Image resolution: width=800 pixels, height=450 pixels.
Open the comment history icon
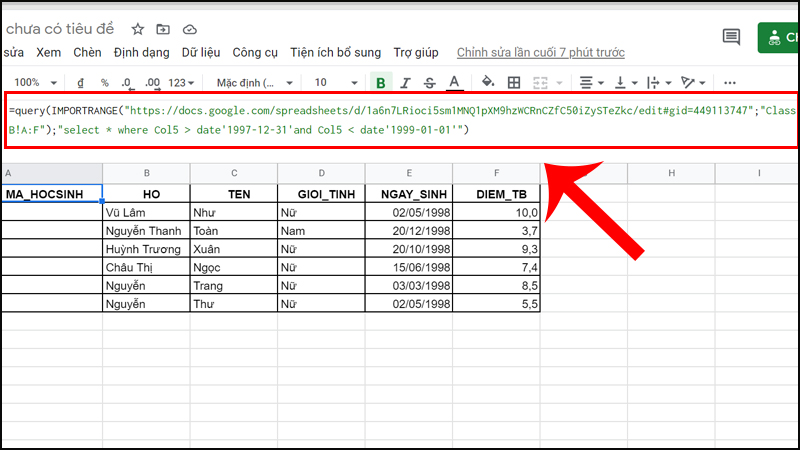tap(731, 38)
